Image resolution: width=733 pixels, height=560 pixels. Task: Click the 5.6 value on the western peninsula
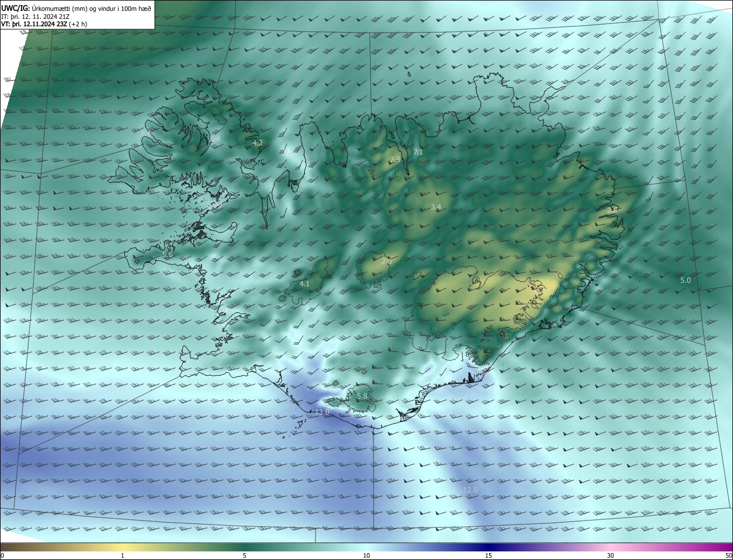tap(167, 255)
